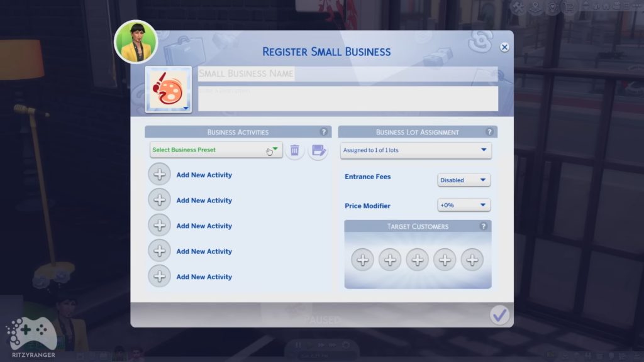Open Business Activities help question mark
The image size is (644, 362).
(x=324, y=132)
